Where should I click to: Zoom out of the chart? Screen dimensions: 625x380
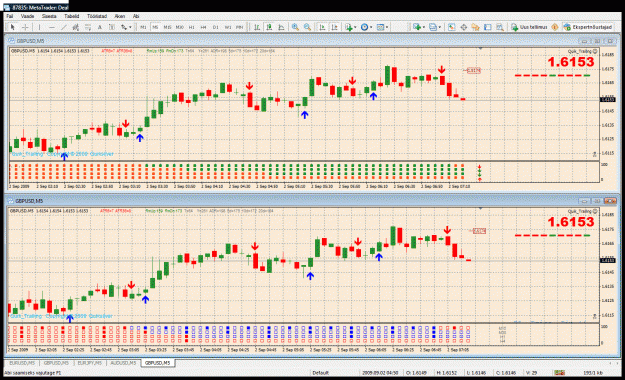[307, 27]
